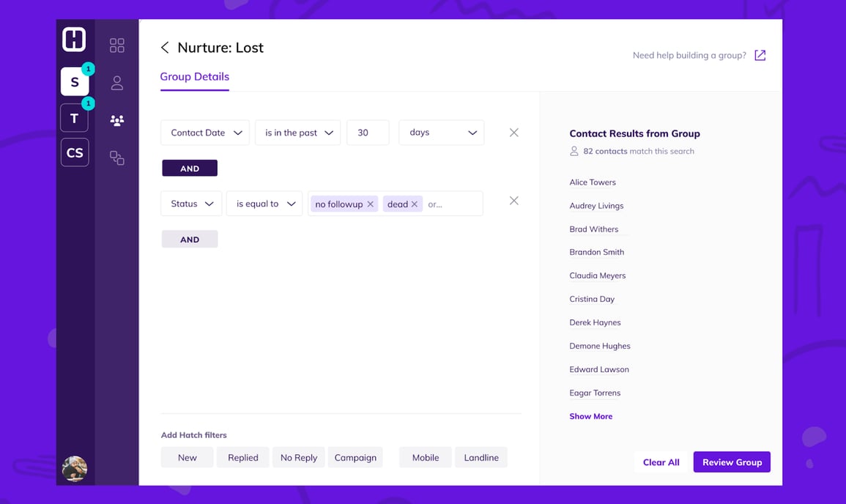Screen dimensions: 846x504
Task: Switch to the Group Details tab
Action: tap(194, 76)
